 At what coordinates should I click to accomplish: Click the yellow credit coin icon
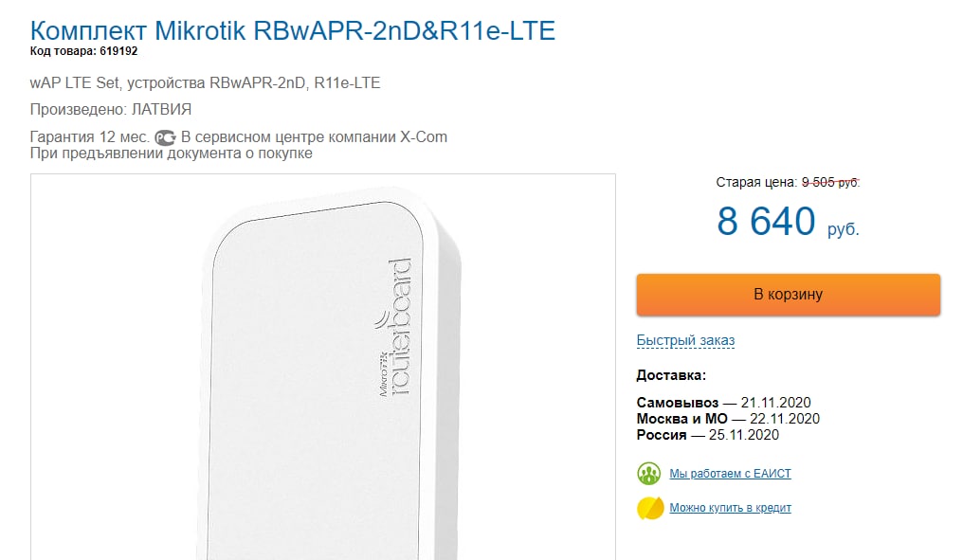[649, 508]
